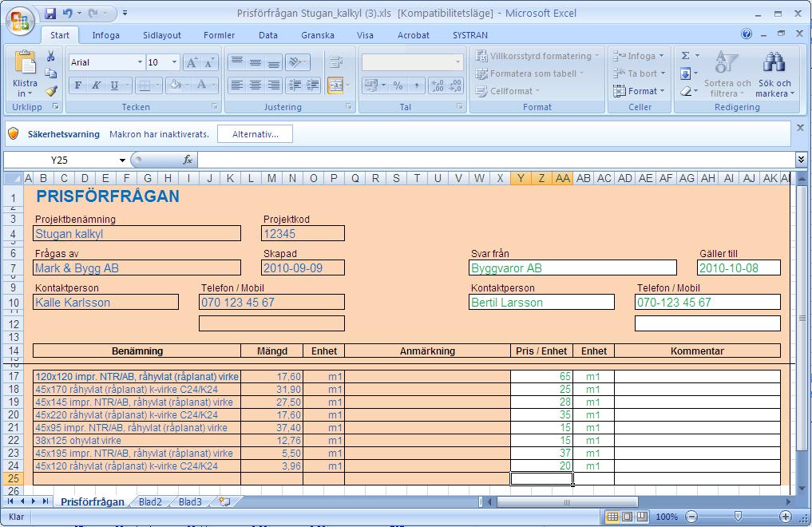Apply left horizontal text alignment
This screenshot has height=527, width=812.
[236, 85]
